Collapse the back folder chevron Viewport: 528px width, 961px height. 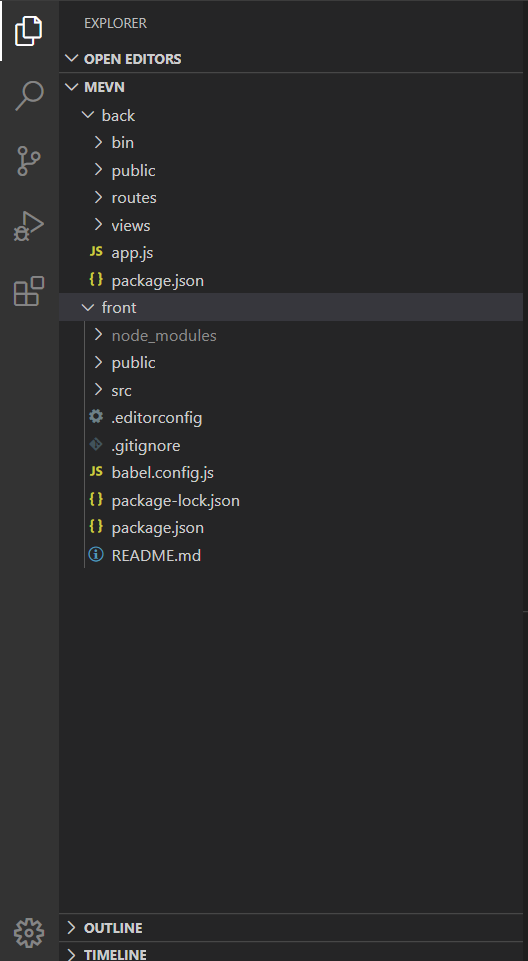point(88,115)
